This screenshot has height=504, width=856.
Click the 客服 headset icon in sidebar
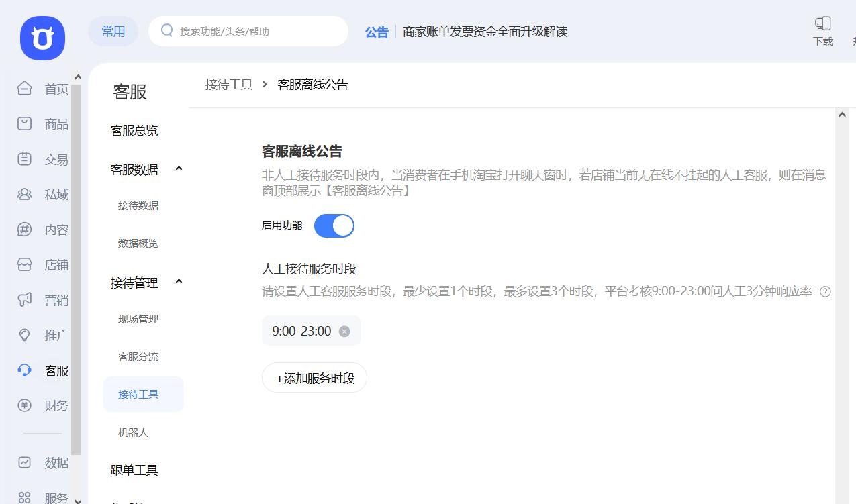25,370
